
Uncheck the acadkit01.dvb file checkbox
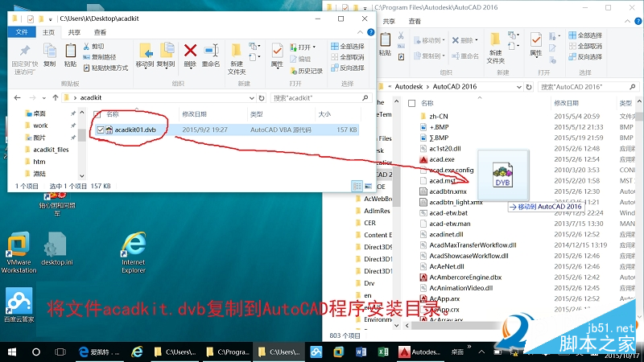[101, 130]
